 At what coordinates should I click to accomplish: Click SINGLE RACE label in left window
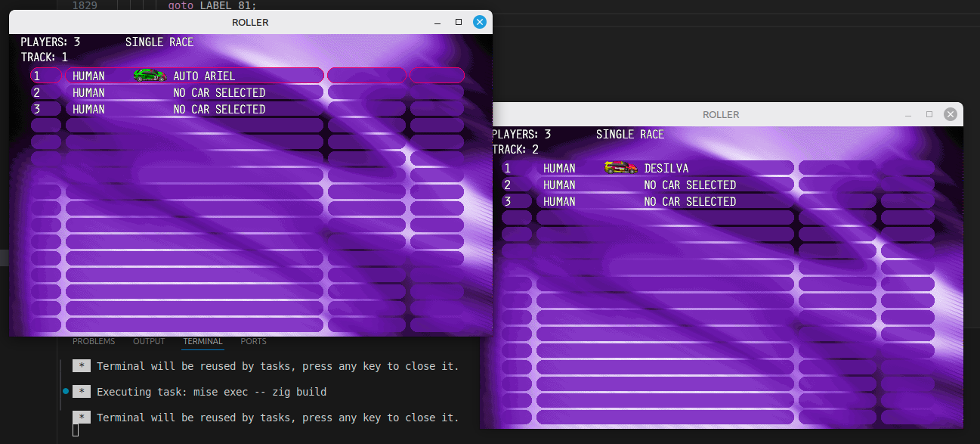(159, 42)
